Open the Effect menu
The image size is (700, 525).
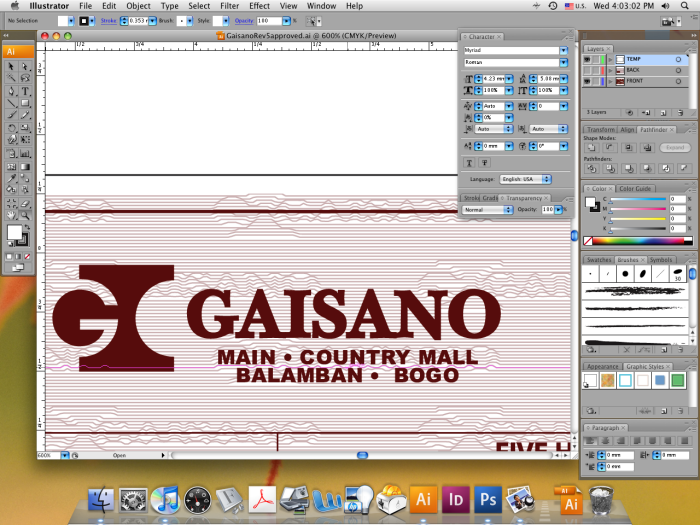[260, 6]
